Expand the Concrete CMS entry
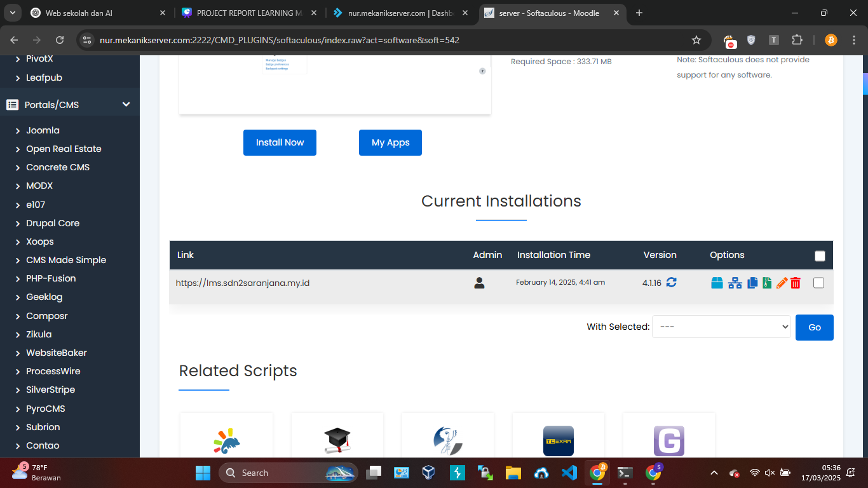The width and height of the screenshot is (868, 488). pyautogui.click(x=18, y=167)
